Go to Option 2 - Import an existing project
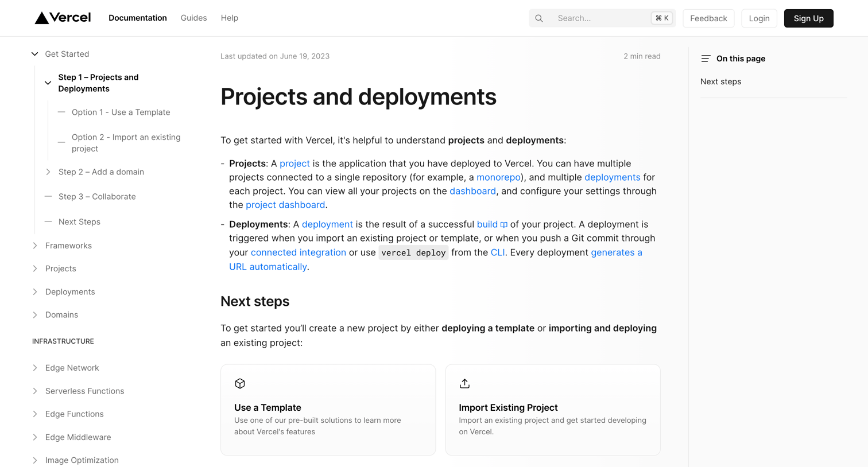The height and width of the screenshot is (467, 868). coord(126,143)
